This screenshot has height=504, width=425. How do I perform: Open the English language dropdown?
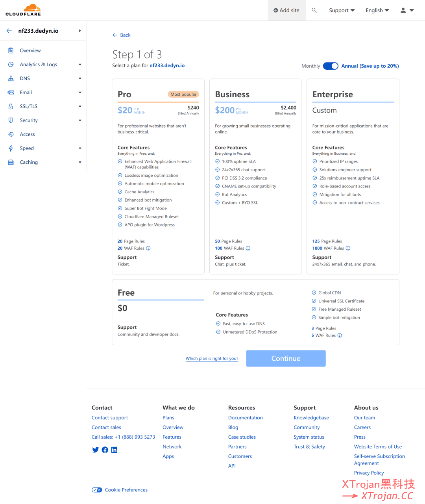(377, 10)
